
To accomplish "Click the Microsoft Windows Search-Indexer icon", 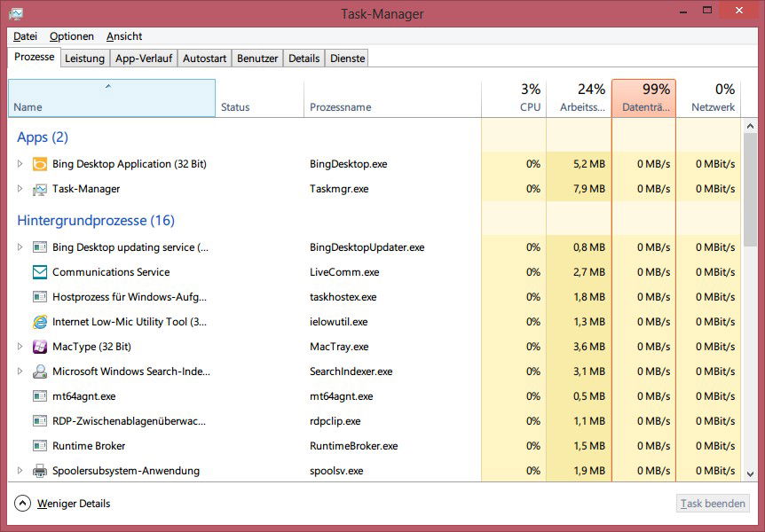I will tap(40, 372).
